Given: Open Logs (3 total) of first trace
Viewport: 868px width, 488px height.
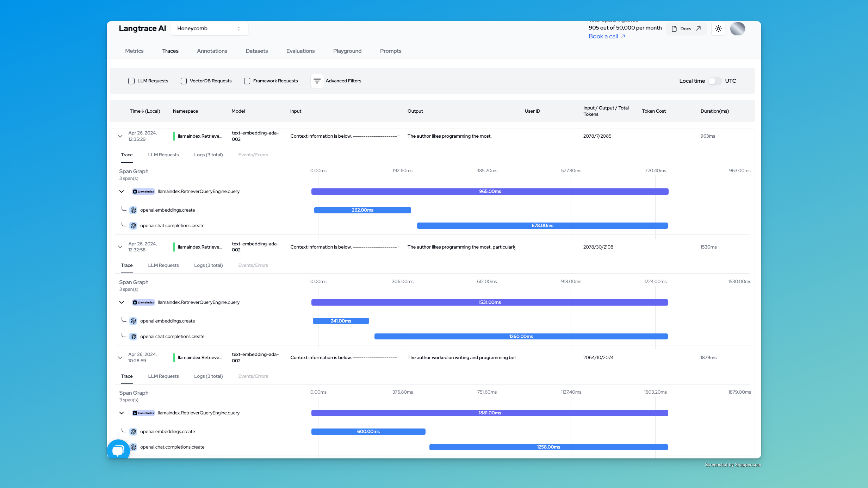Looking at the screenshot, I should tap(208, 155).
